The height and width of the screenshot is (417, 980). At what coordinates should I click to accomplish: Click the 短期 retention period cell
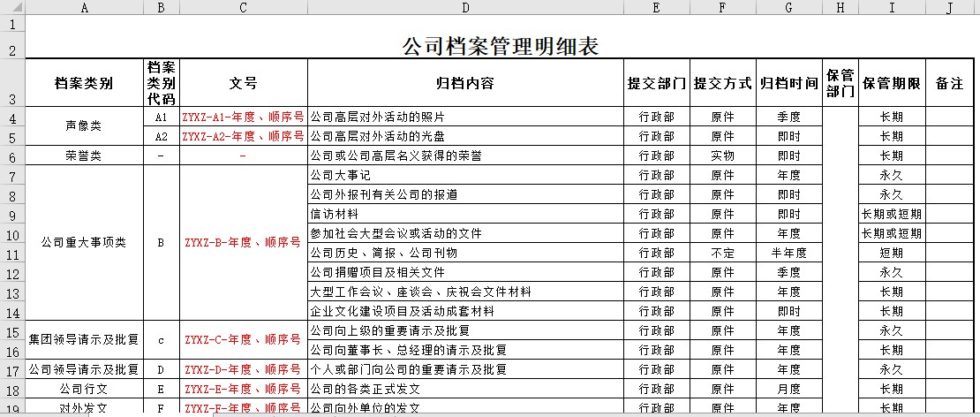[892, 254]
